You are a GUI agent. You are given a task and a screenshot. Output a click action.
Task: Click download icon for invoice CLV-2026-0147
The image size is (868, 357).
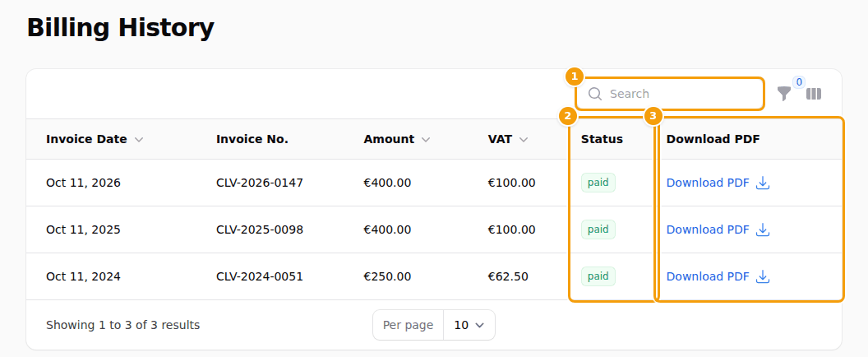(764, 183)
